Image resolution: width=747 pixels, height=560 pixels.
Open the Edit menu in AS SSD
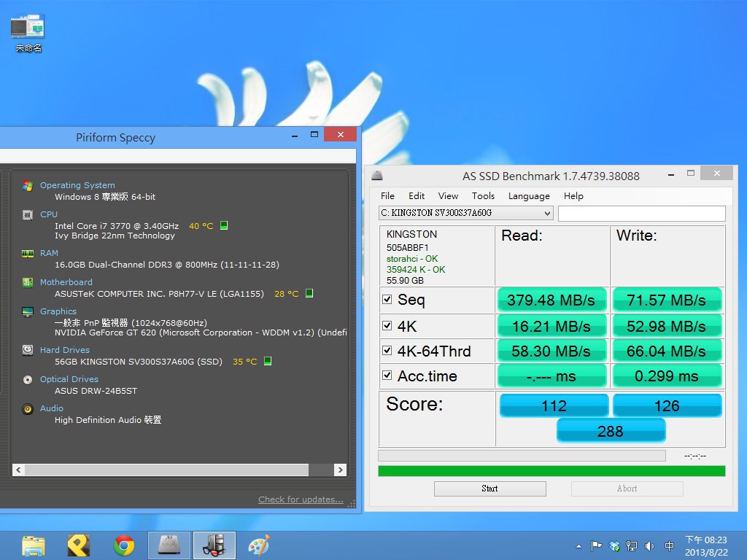pos(417,195)
